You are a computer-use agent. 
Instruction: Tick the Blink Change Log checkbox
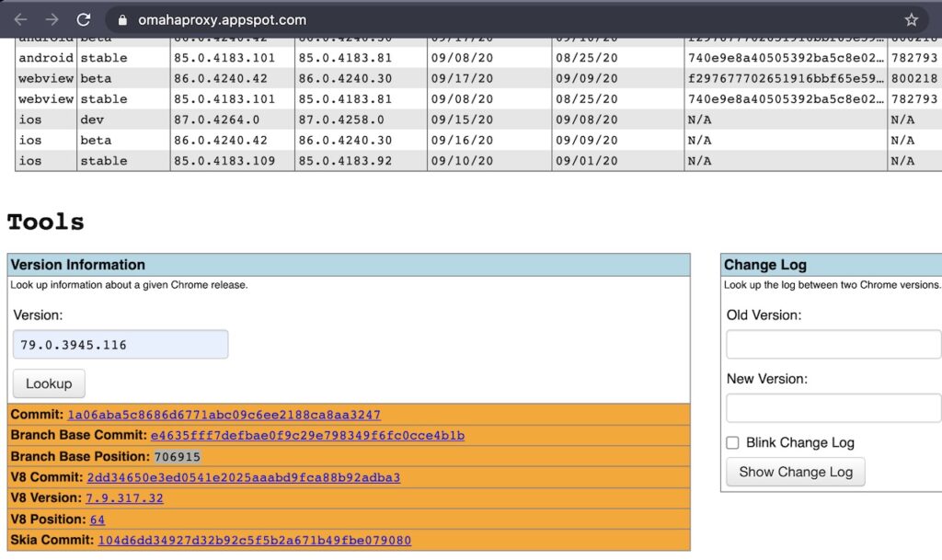click(x=732, y=443)
